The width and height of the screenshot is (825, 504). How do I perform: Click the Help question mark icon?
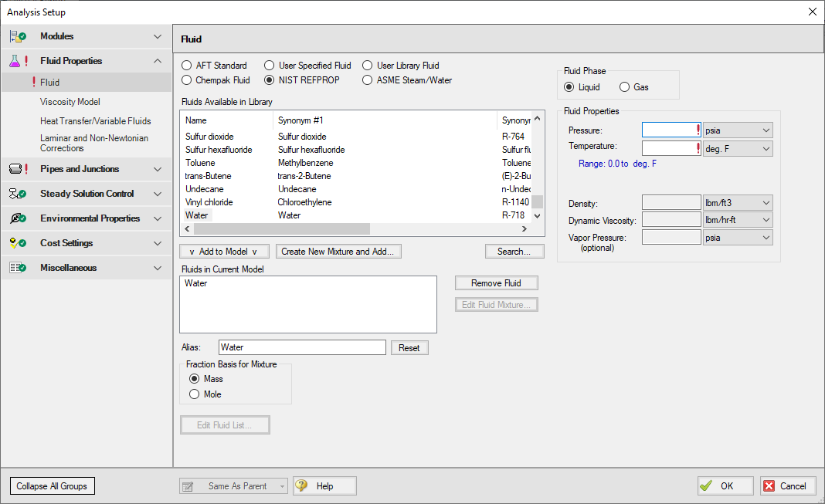(302, 486)
